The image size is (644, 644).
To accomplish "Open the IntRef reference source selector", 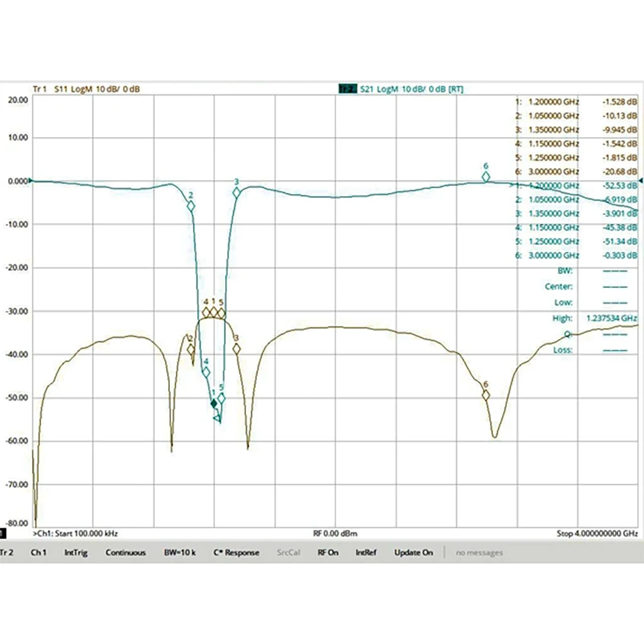I will (364, 553).
